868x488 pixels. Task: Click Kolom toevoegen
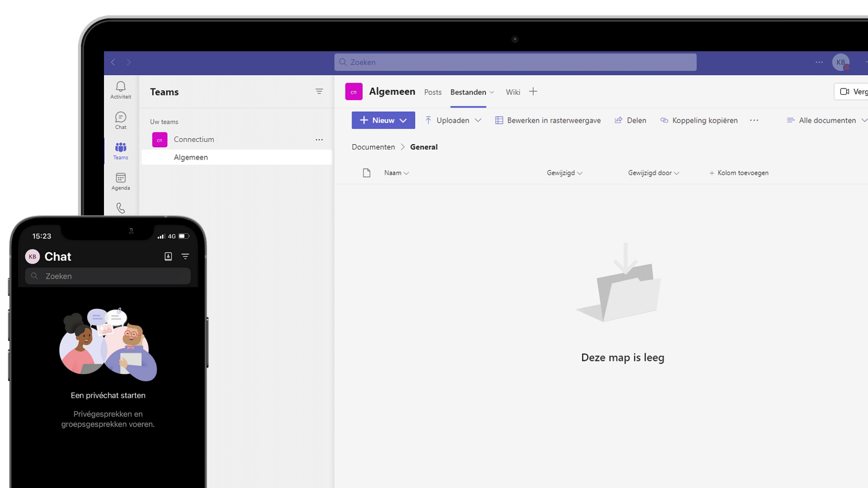point(739,173)
